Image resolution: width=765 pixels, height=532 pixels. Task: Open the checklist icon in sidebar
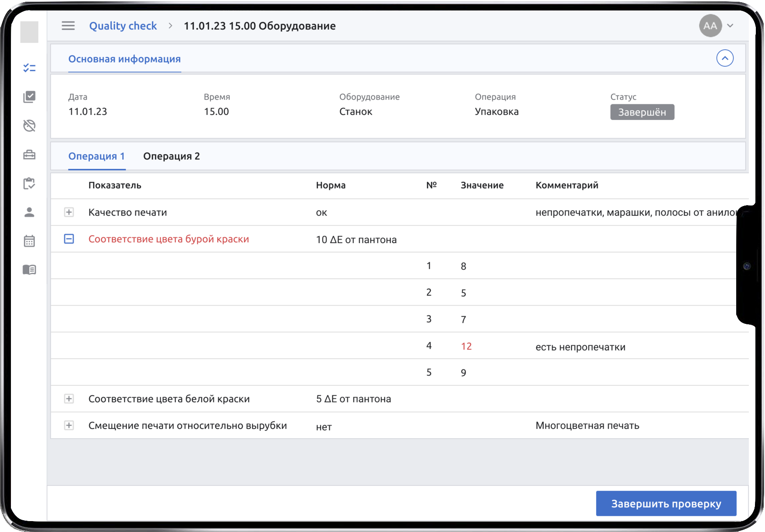(29, 68)
